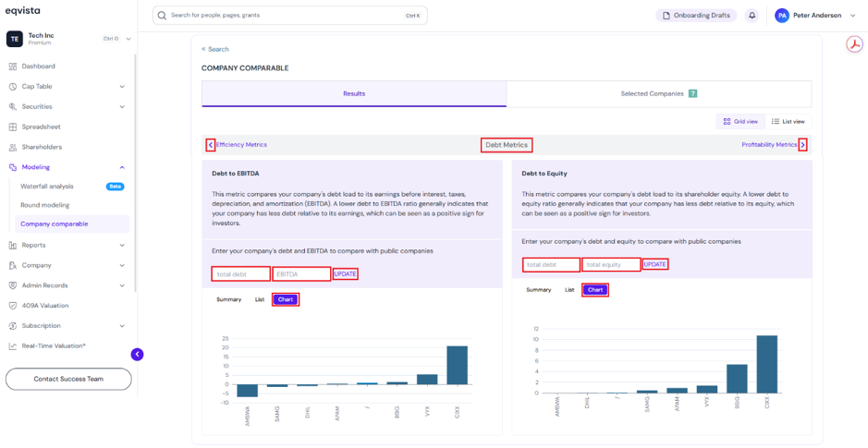
Task: Click the Cap Table sidebar icon
Action: [x=13, y=86]
